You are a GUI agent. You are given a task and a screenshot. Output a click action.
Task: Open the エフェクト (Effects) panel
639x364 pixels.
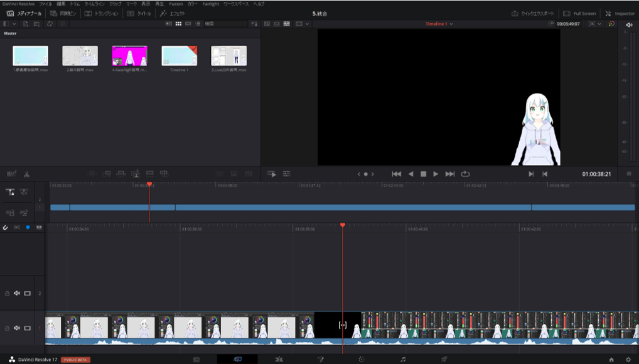click(173, 13)
